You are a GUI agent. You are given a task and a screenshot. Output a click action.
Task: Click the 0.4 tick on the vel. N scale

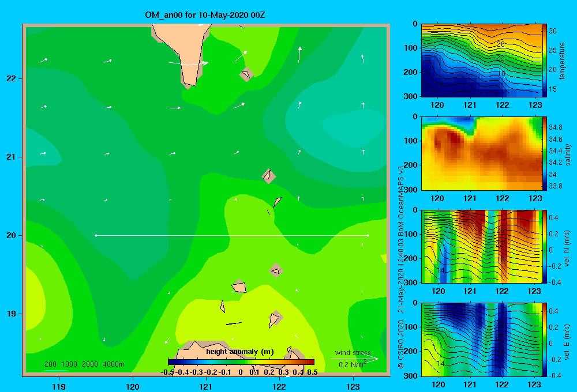pos(553,218)
